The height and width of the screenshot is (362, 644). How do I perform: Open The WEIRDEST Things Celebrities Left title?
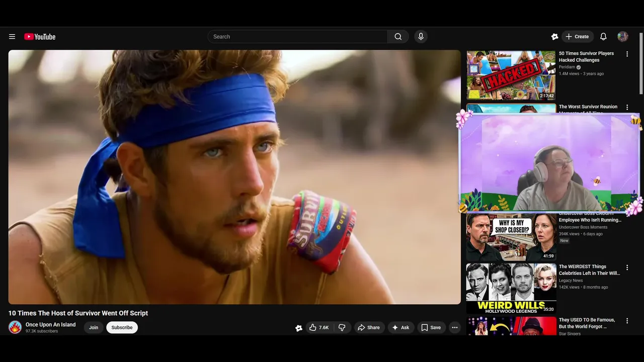590,270
